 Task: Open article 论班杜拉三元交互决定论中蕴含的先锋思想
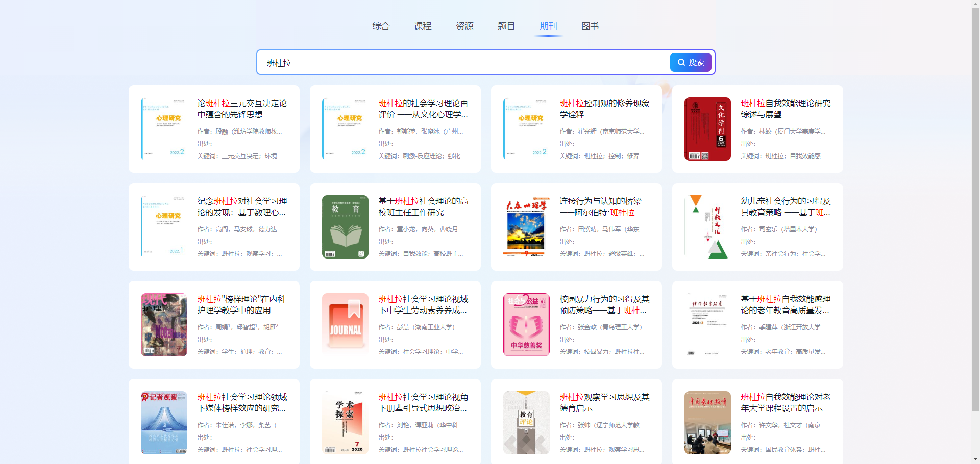tap(242, 109)
